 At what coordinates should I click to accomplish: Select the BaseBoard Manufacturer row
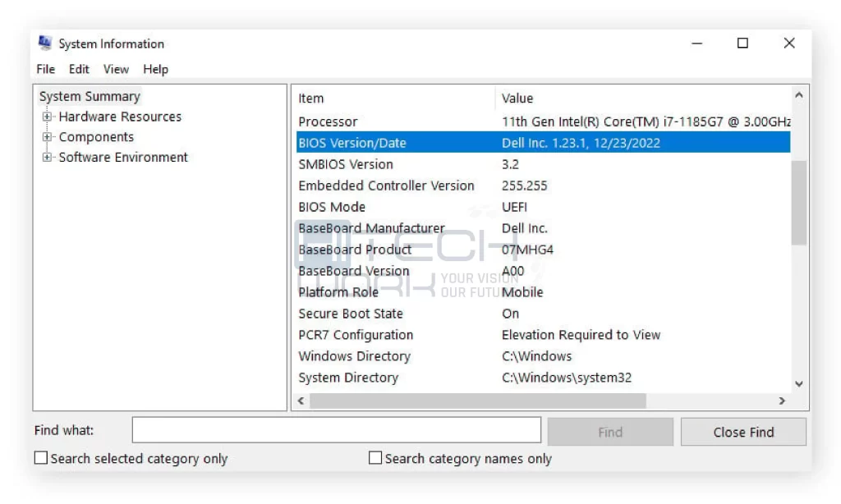(544, 228)
